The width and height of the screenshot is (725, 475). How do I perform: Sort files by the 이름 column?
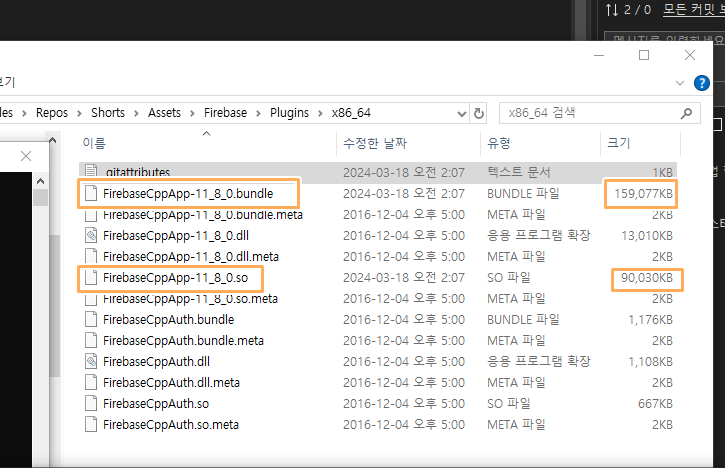(94, 143)
